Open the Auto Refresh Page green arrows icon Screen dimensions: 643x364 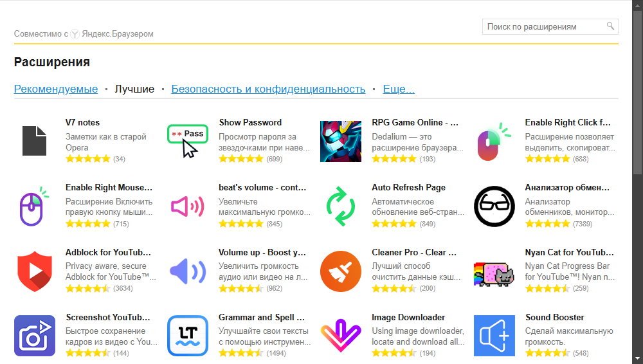click(341, 206)
